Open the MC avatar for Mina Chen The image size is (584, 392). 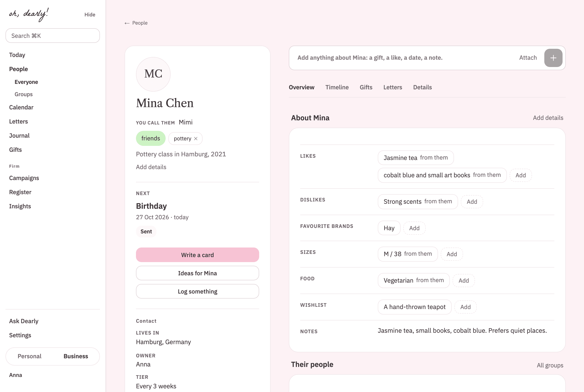[153, 74]
